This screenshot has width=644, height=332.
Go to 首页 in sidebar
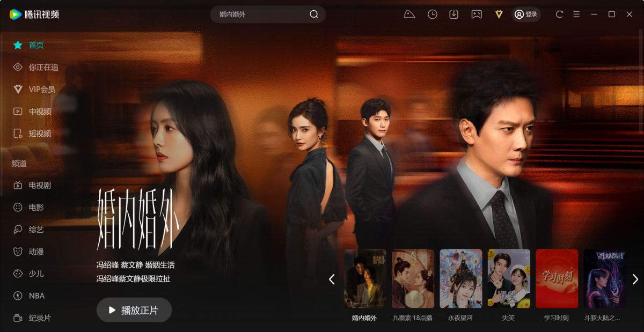click(x=36, y=45)
